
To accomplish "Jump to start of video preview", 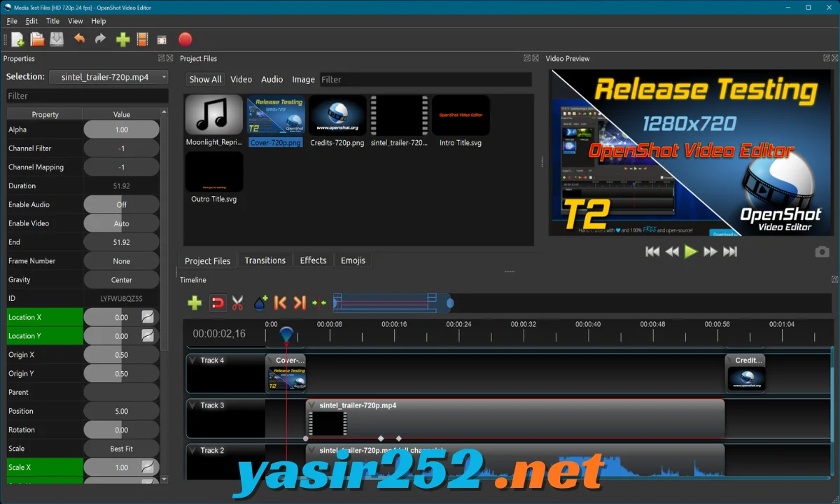I will pos(652,252).
